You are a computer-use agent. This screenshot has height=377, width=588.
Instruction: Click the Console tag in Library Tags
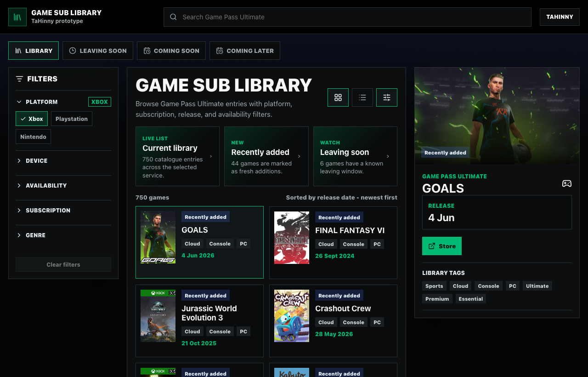488,286
